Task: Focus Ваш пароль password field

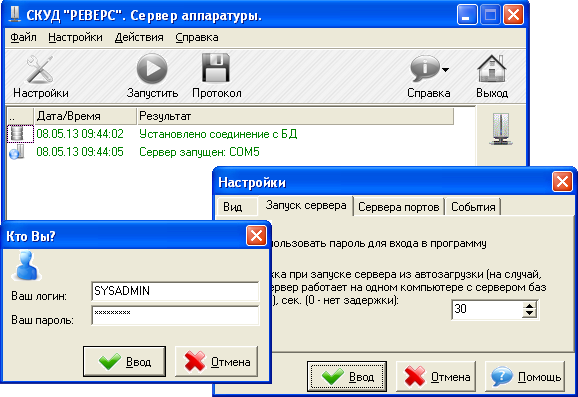Action: 175,316
